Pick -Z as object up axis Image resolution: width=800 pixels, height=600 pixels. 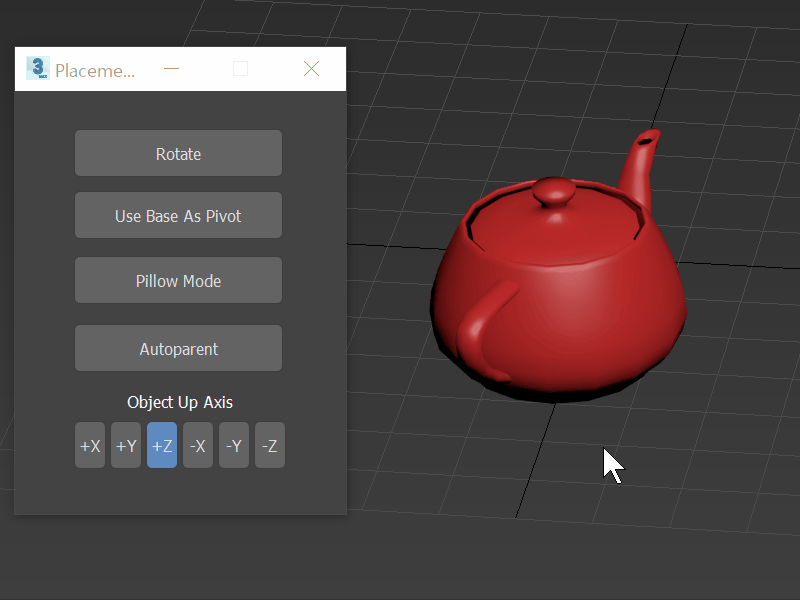[270, 445]
